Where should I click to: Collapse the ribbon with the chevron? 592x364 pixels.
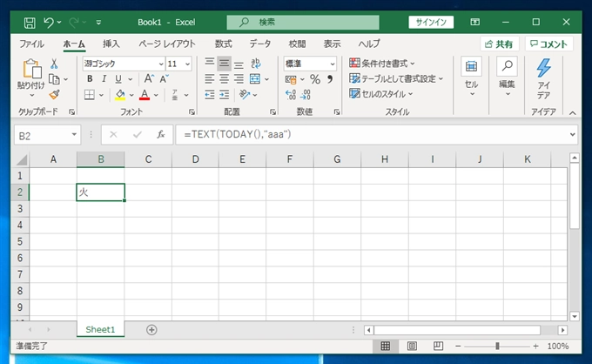pyautogui.click(x=572, y=112)
